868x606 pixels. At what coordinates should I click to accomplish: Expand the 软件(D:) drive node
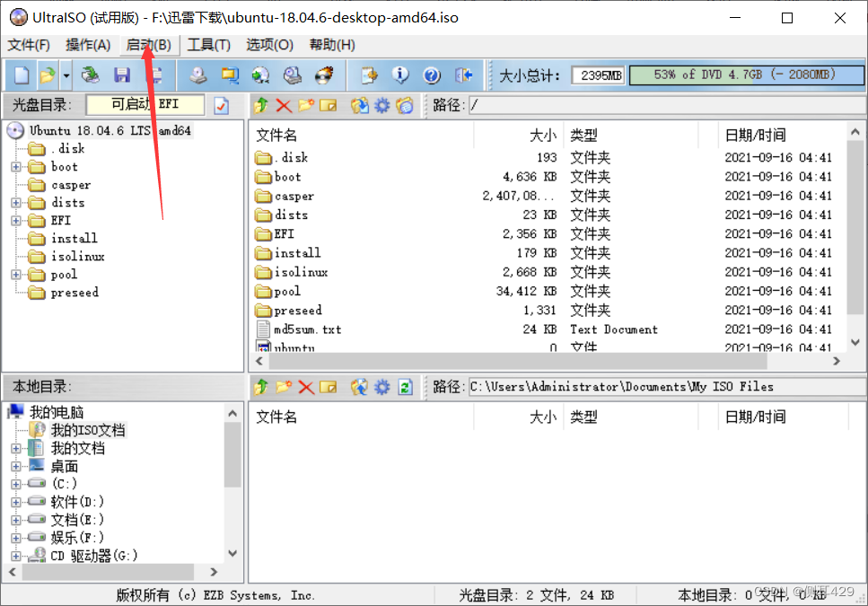point(15,502)
